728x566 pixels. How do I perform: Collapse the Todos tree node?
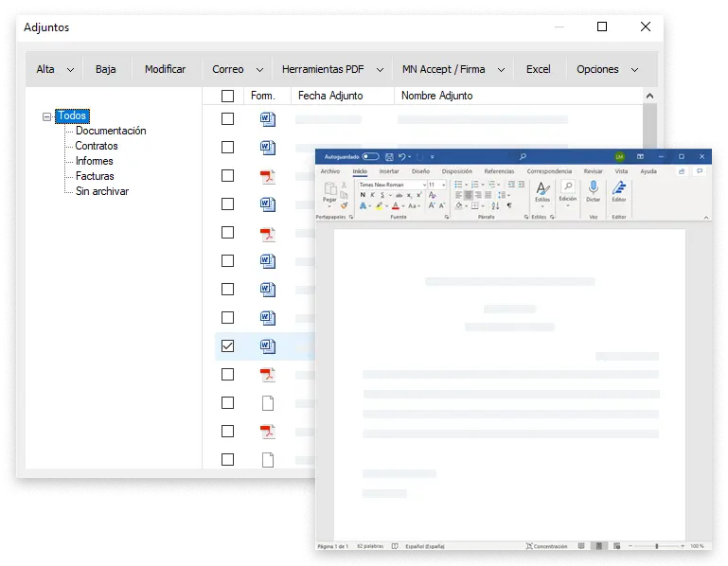pyautogui.click(x=47, y=117)
